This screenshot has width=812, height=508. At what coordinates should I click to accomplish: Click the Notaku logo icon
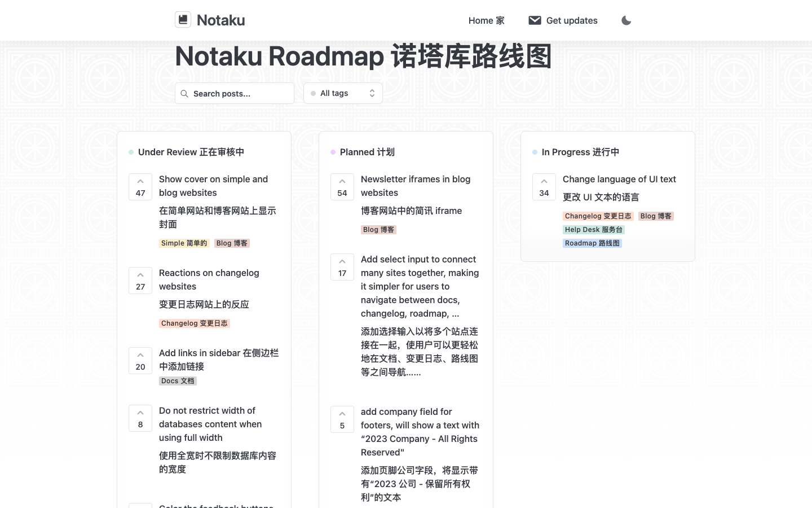(183, 20)
